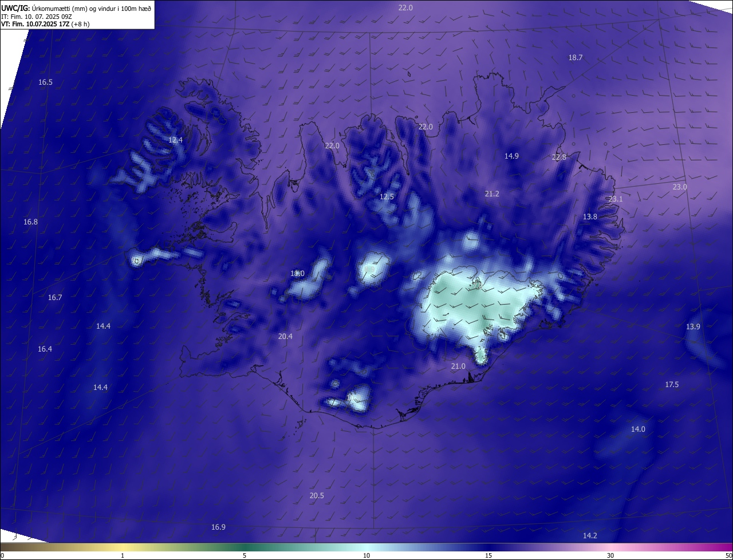This screenshot has height=560, width=733.
Task: Select the 16.5 value label
Action: [x=45, y=82]
